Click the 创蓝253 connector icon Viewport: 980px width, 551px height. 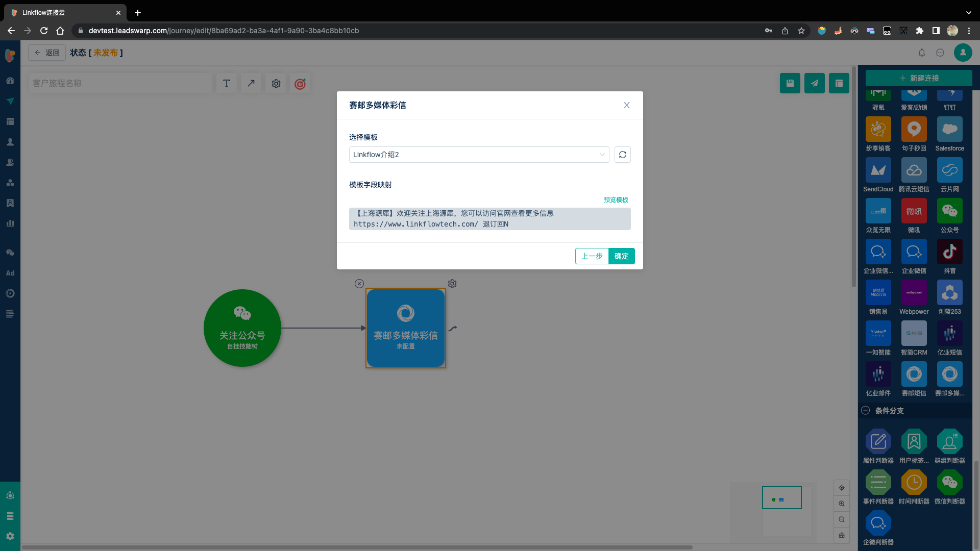click(x=949, y=292)
